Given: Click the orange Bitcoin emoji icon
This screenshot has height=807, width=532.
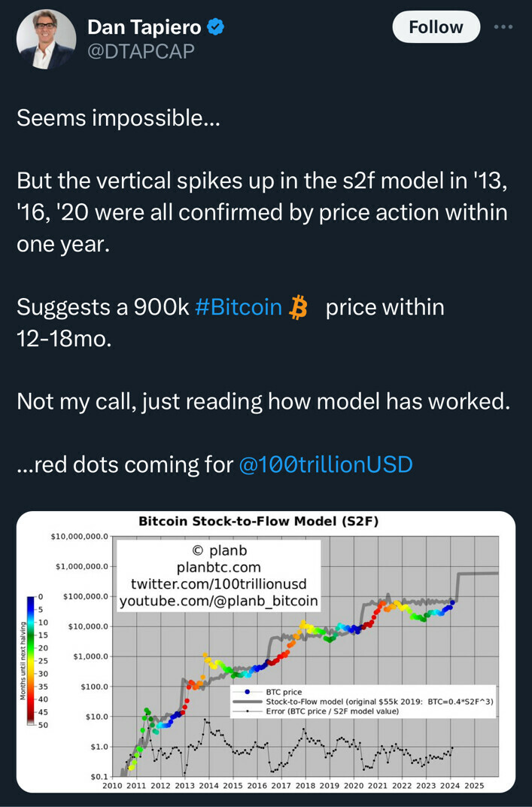Looking at the screenshot, I should pyautogui.click(x=299, y=308).
